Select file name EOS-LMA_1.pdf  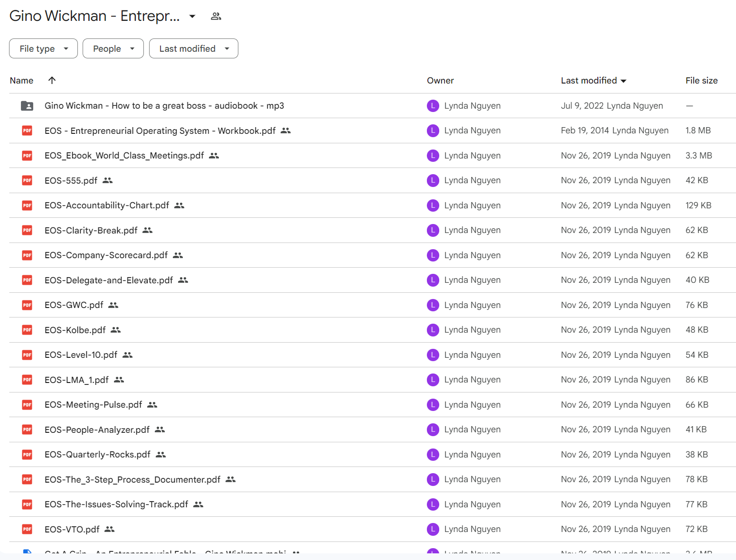pyautogui.click(x=77, y=380)
